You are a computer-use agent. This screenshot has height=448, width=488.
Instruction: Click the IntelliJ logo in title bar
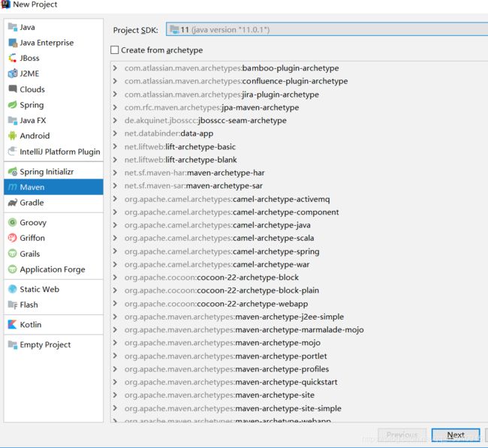pyautogui.click(x=5, y=5)
